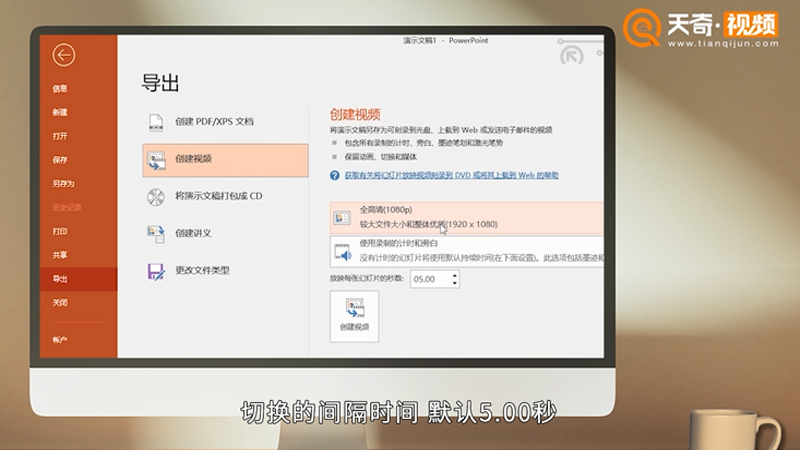Click the 创建视频 export option icon
The image size is (800, 450).
(x=156, y=160)
